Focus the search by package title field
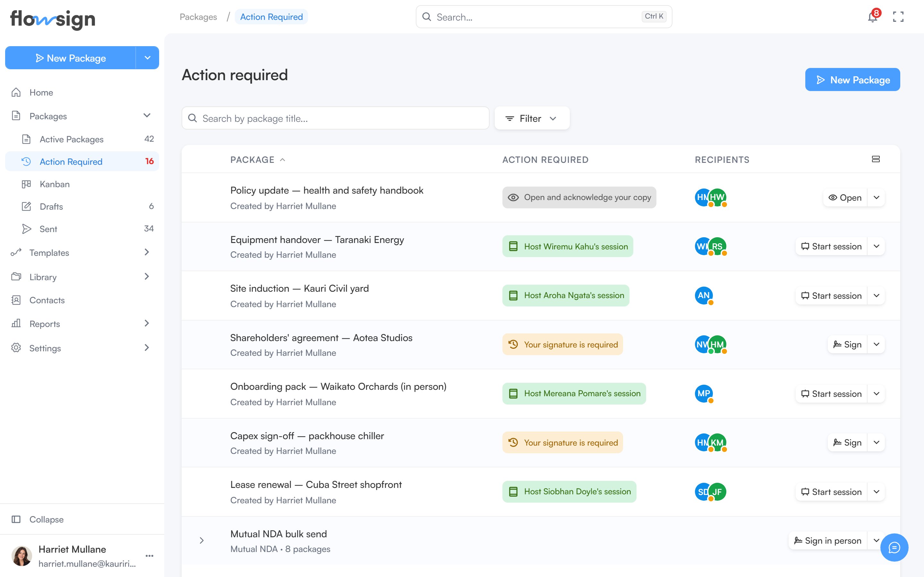This screenshot has height=577, width=924. pyautogui.click(x=335, y=118)
